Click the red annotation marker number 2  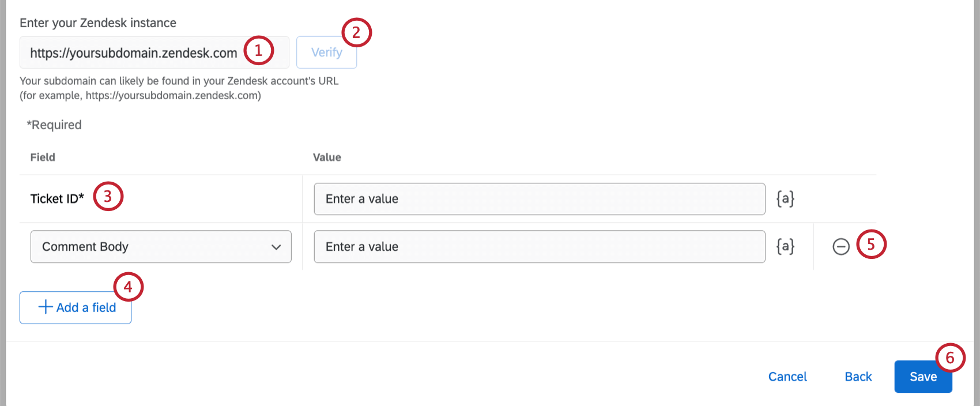coord(356,33)
